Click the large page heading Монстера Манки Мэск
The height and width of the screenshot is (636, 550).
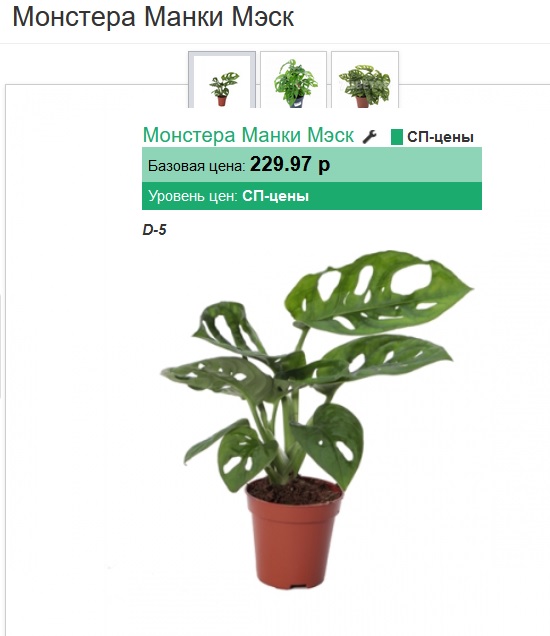[153, 17]
